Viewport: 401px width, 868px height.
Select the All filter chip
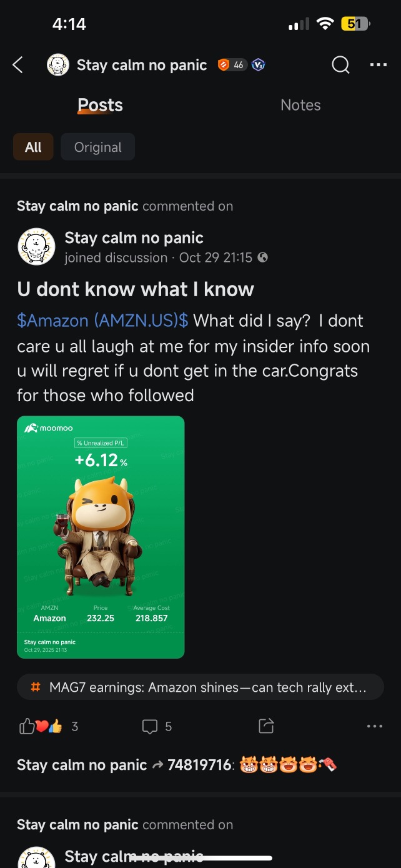(33, 147)
